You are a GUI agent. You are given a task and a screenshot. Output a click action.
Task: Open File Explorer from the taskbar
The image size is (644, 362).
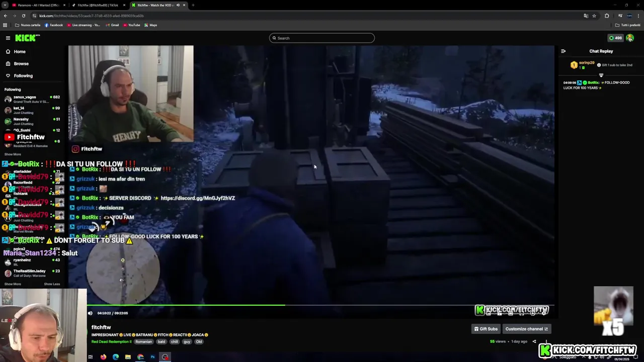pos(128,357)
